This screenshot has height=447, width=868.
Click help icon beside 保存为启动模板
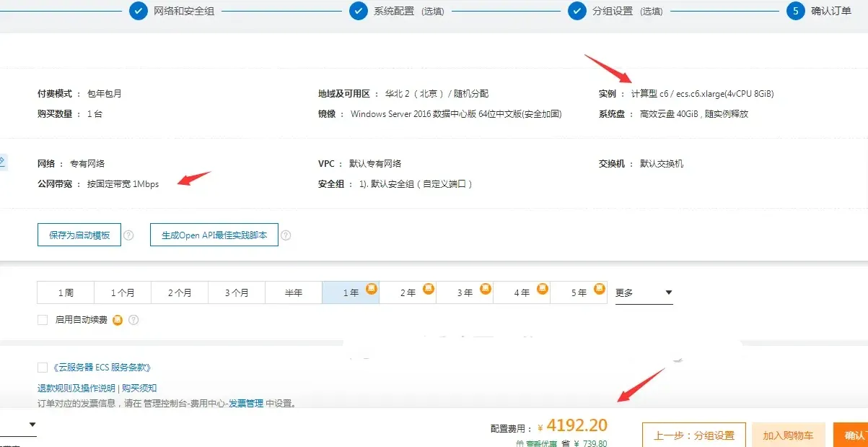128,235
